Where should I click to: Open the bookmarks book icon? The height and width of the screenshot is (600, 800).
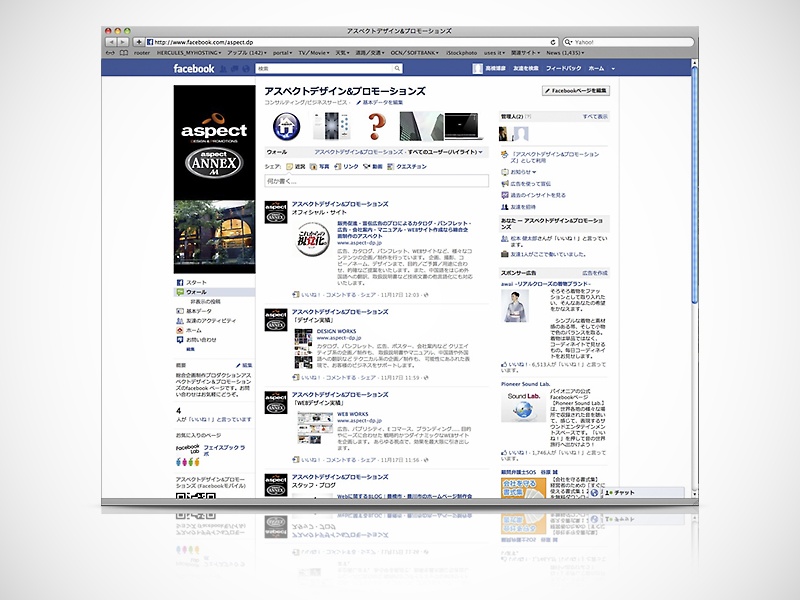tap(123, 53)
